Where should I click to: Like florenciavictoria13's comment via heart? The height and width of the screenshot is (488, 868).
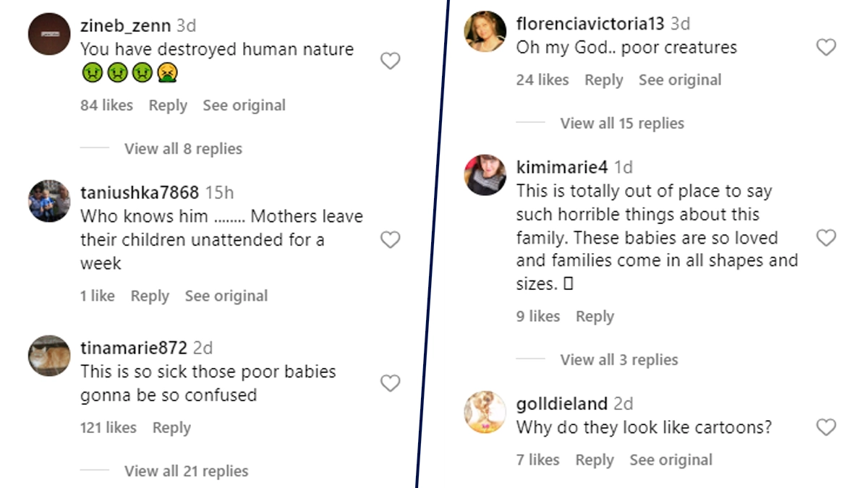pos(826,48)
